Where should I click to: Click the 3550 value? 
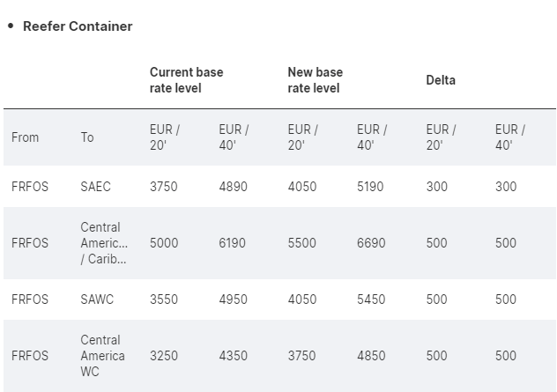click(x=164, y=300)
